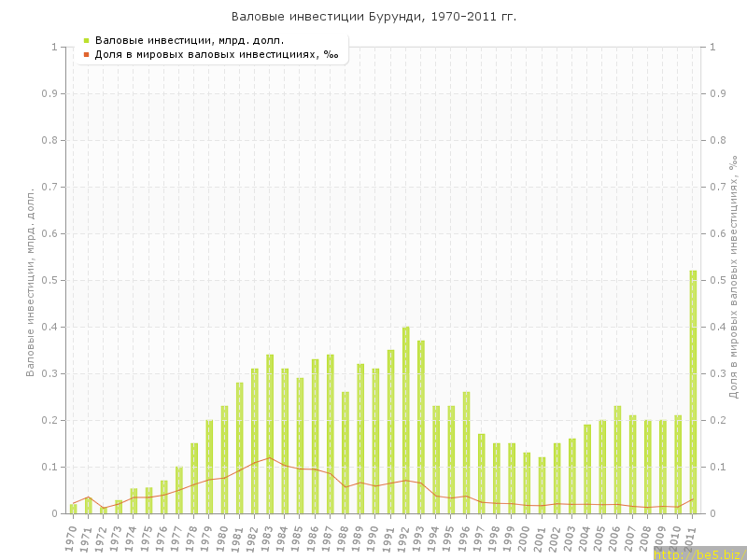Click the 1983 investment bar
Screen dimensions: 747x560
pos(270,434)
